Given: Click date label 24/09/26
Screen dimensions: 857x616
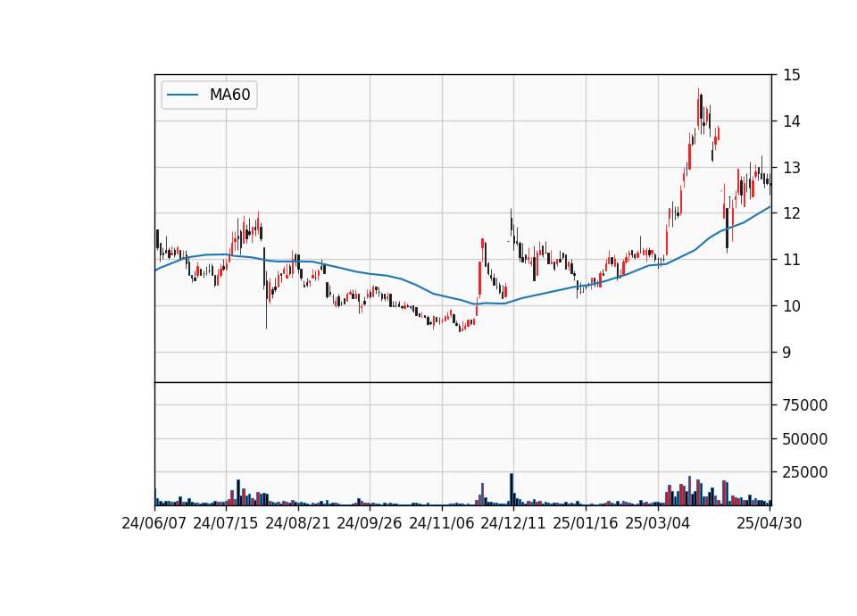Looking at the screenshot, I should pyautogui.click(x=370, y=523).
